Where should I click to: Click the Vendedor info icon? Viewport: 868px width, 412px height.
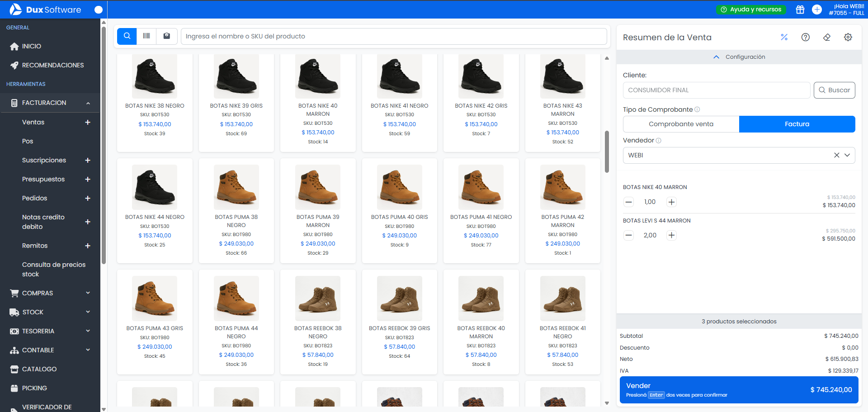click(659, 141)
